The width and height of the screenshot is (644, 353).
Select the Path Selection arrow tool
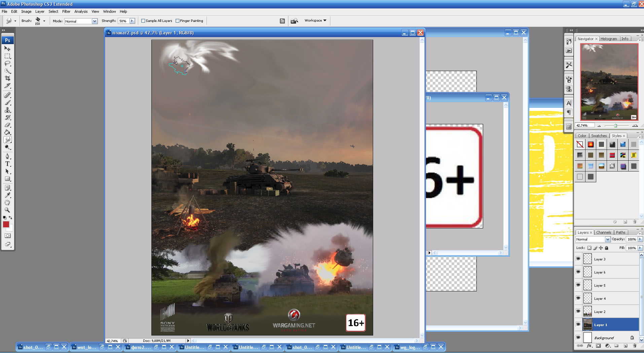7,171
